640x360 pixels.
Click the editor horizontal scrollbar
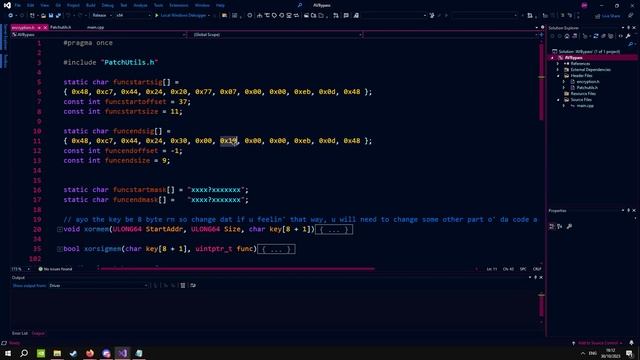click(237, 269)
